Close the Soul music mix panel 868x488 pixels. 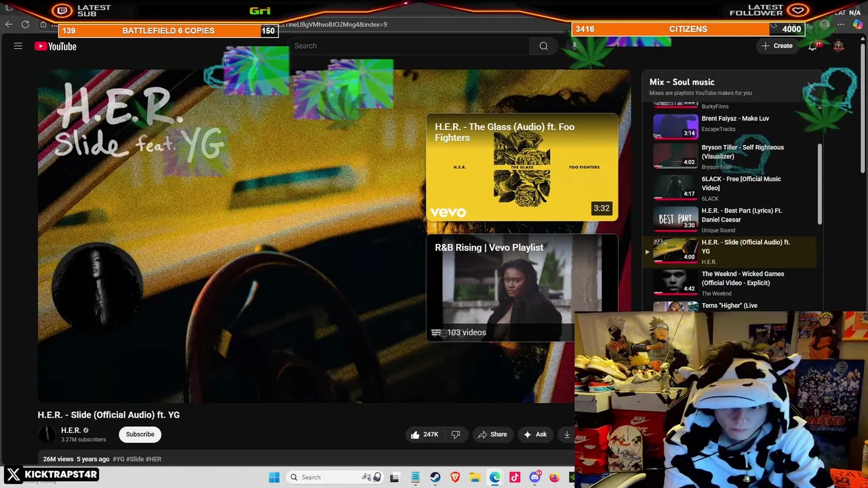811,87
